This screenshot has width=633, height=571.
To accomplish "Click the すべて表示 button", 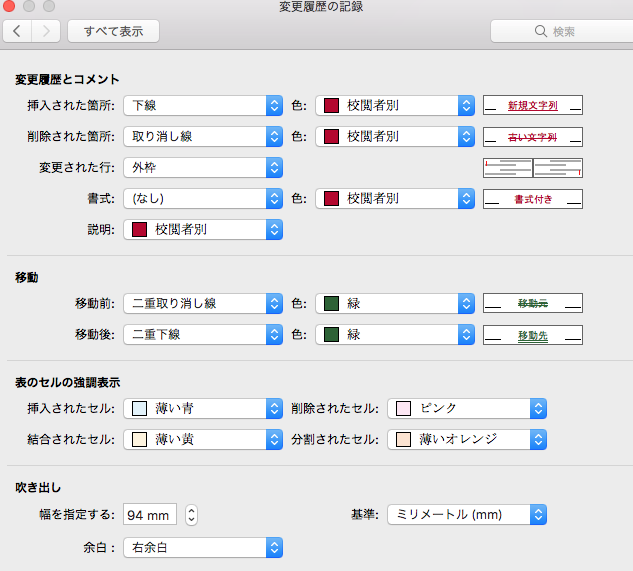I will (x=113, y=31).
